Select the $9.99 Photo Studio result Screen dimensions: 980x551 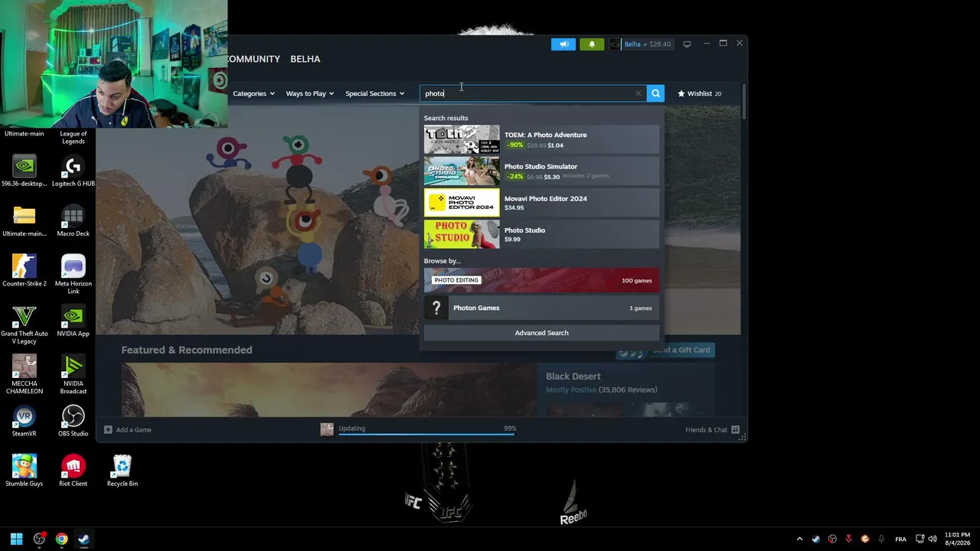541,234
